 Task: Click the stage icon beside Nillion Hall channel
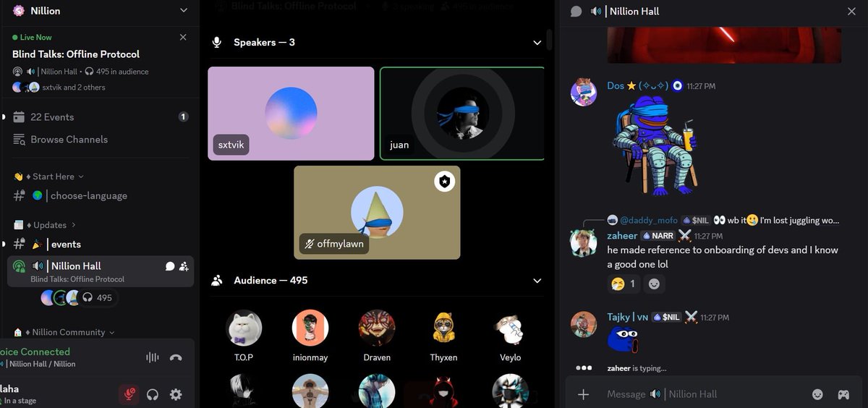click(20, 267)
